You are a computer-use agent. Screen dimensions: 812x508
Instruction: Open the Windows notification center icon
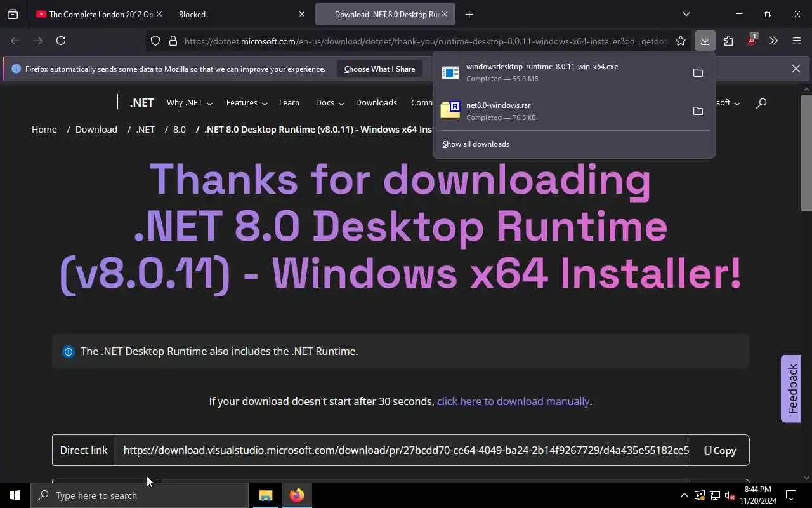coord(791,495)
